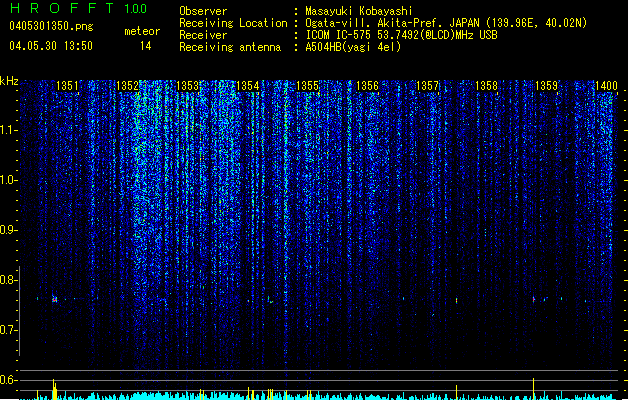
Task: Click the 1357 time marker
Action: point(427,86)
